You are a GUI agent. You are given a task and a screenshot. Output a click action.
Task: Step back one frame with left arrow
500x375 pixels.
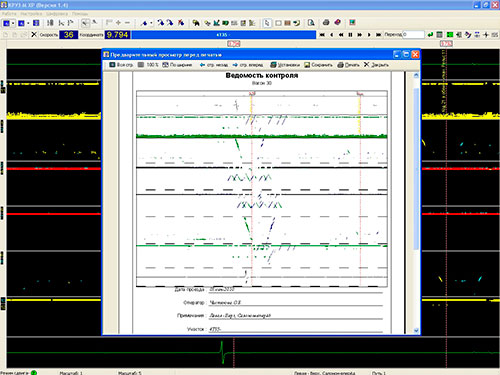[331, 35]
